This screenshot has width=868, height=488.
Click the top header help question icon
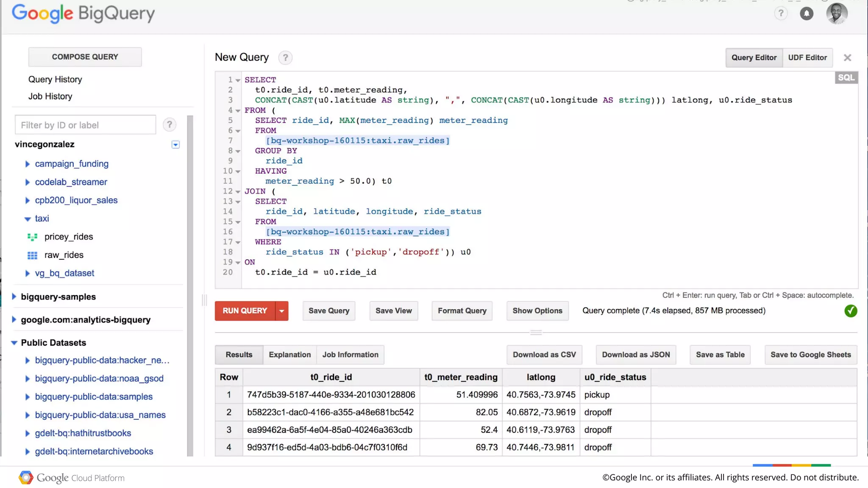click(781, 14)
